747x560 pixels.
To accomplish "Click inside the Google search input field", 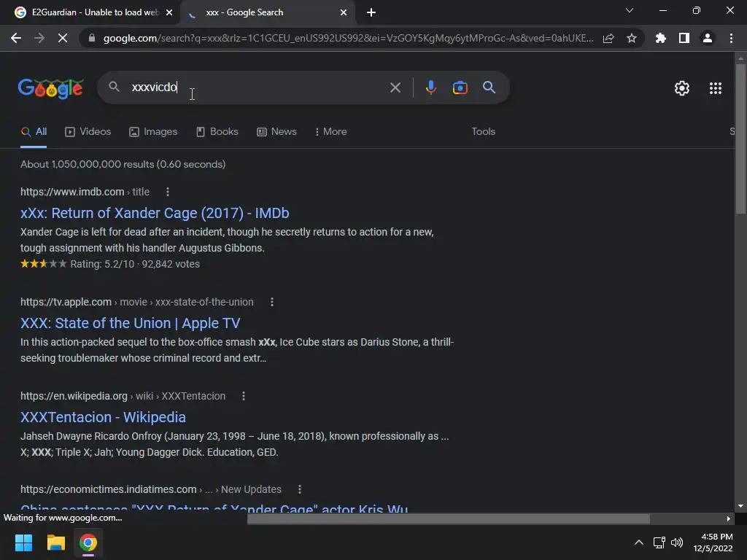I will point(258,87).
